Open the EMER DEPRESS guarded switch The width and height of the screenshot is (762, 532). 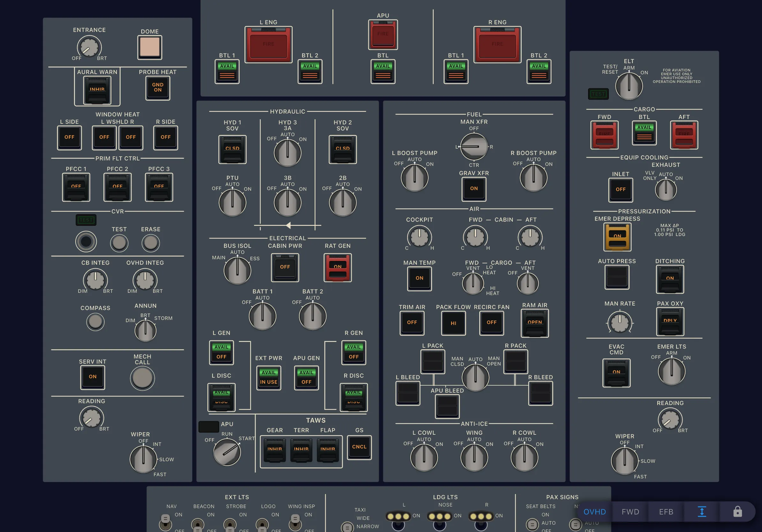coord(617,237)
